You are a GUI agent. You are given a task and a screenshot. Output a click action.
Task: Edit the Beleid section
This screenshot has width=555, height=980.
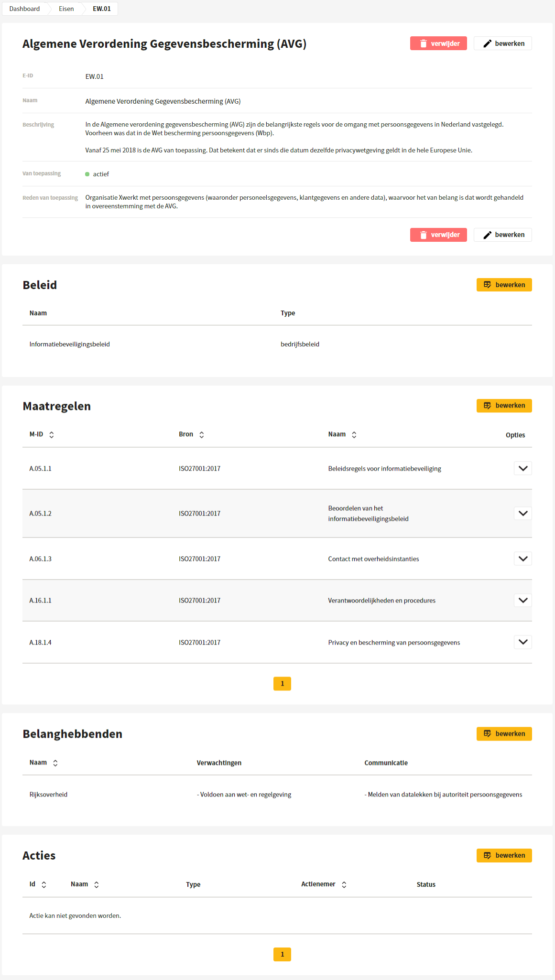[504, 285]
